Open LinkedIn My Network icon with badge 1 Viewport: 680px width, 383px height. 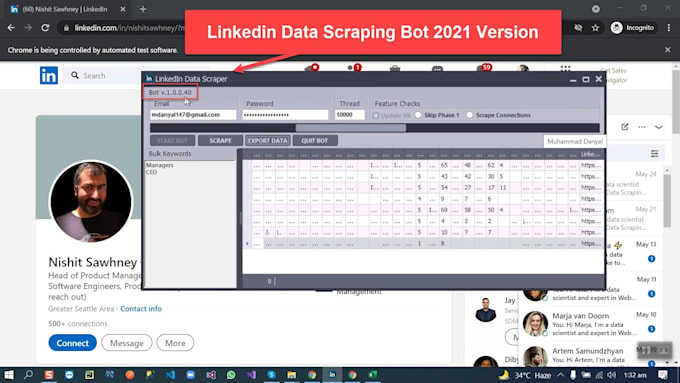[354, 68]
